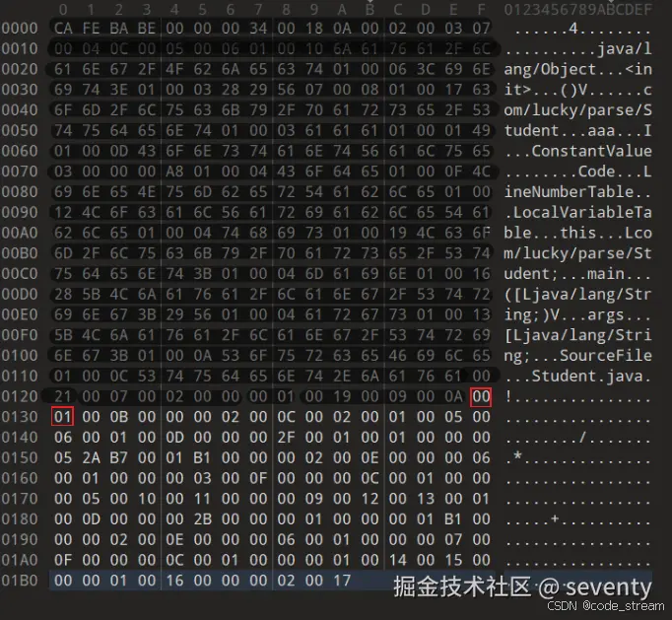The image size is (672, 620).
Task: Click offset label 01B0
Action: point(20,581)
